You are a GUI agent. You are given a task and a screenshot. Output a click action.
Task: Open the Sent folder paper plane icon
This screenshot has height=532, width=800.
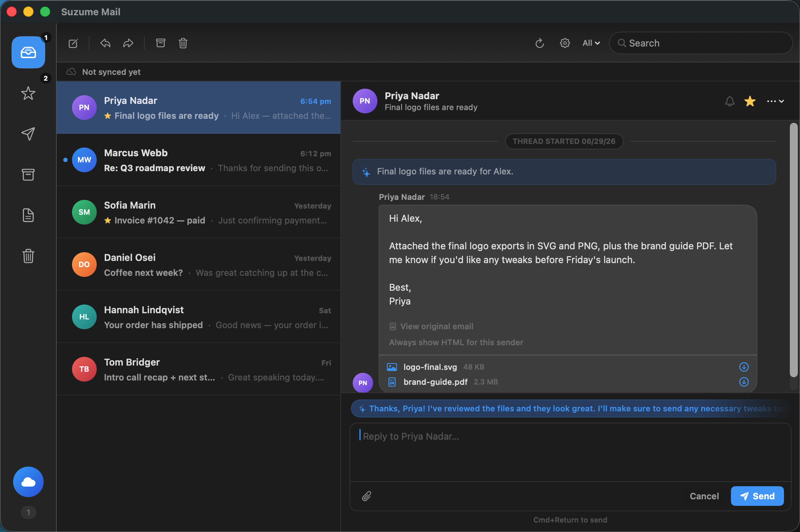click(x=28, y=134)
